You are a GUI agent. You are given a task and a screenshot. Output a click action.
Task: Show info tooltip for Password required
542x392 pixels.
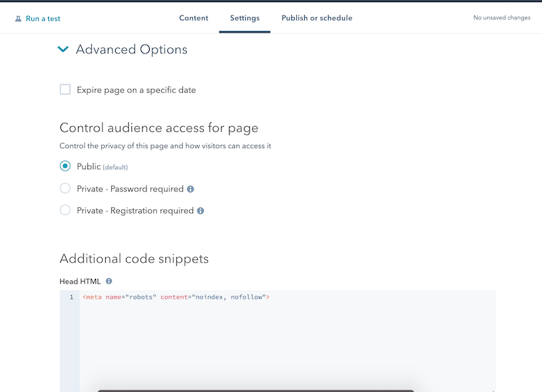[x=190, y=190]
